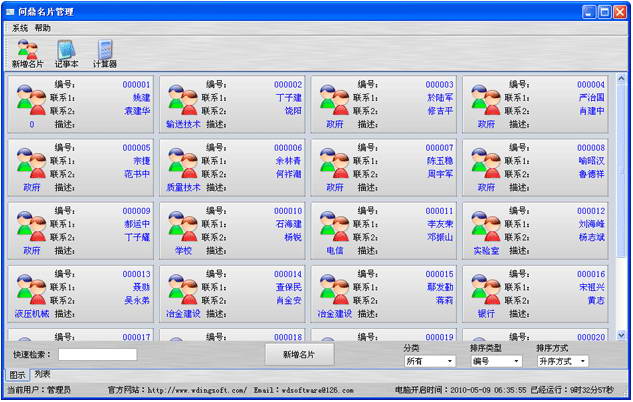The image size is (633, 402).
Task: Click the 输送技术 category label on card 000002
Action: 183,124
